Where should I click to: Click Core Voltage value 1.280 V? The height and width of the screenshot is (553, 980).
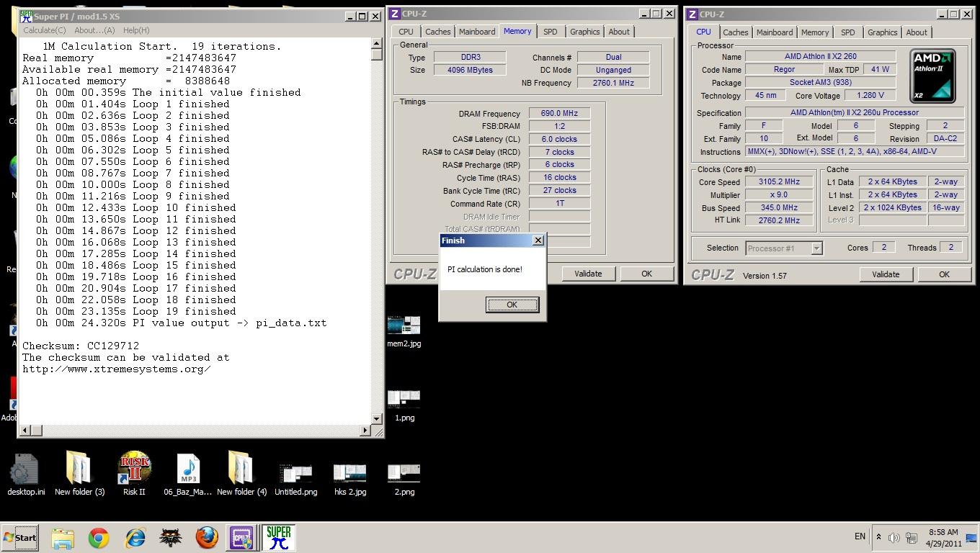tap(870, 95)
